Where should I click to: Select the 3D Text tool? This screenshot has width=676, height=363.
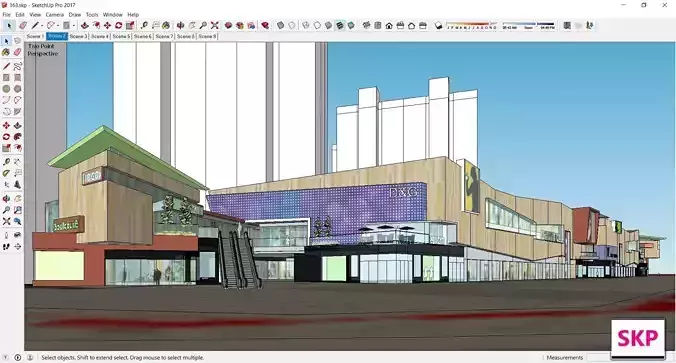click(x=17, y=185)
